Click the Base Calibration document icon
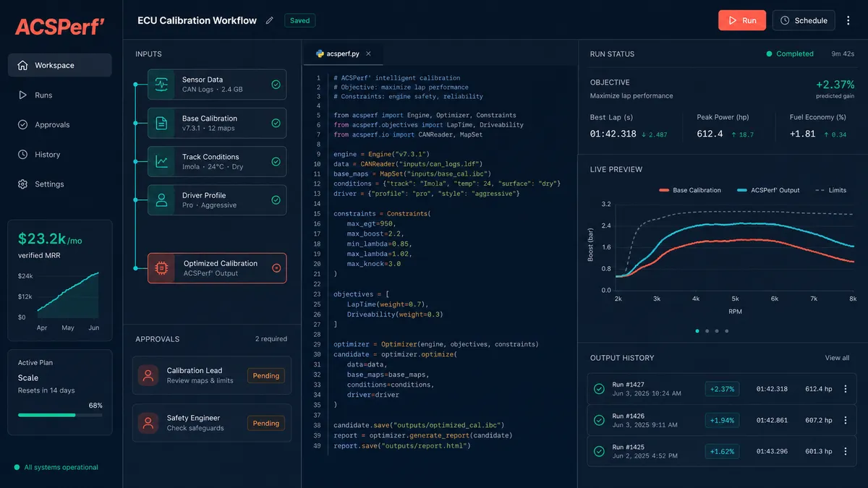 click(161, 123)
